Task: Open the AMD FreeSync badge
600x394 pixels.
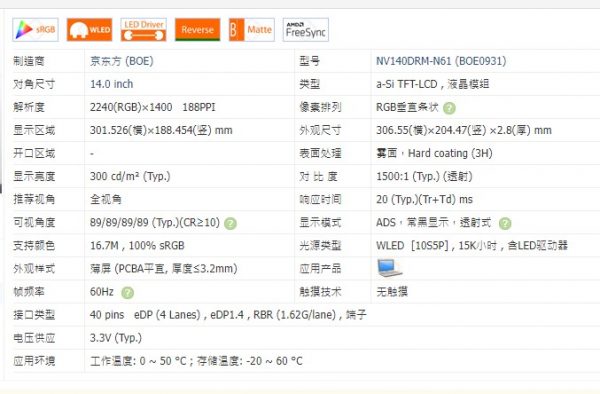Action: pyautogui.click(x=306, y=30)
